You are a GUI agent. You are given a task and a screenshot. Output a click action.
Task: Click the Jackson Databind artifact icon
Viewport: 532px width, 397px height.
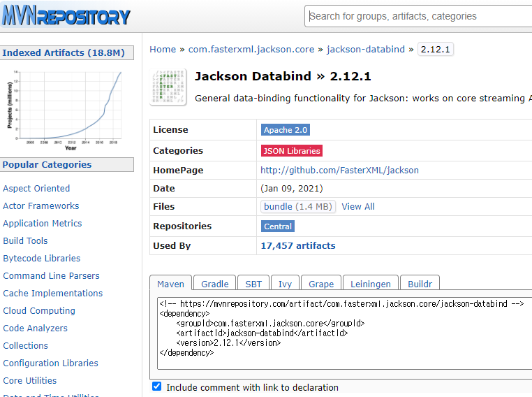point(168,87)
